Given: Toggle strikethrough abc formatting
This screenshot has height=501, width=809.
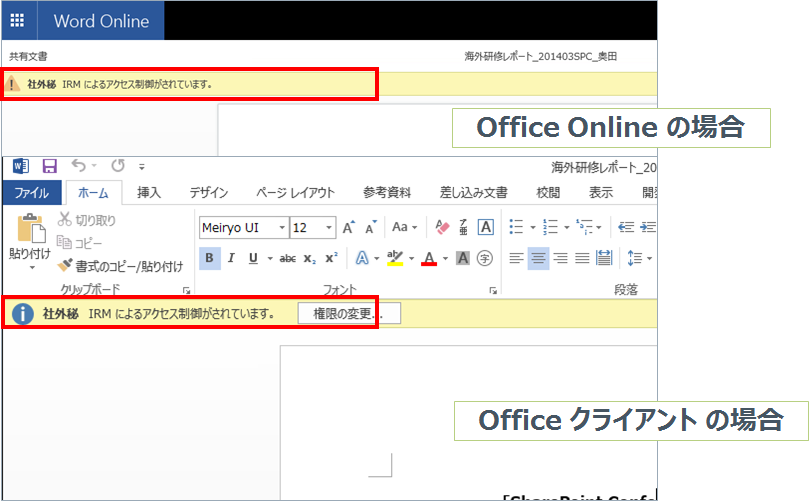Looking at the screenshot, I should 287,258.
